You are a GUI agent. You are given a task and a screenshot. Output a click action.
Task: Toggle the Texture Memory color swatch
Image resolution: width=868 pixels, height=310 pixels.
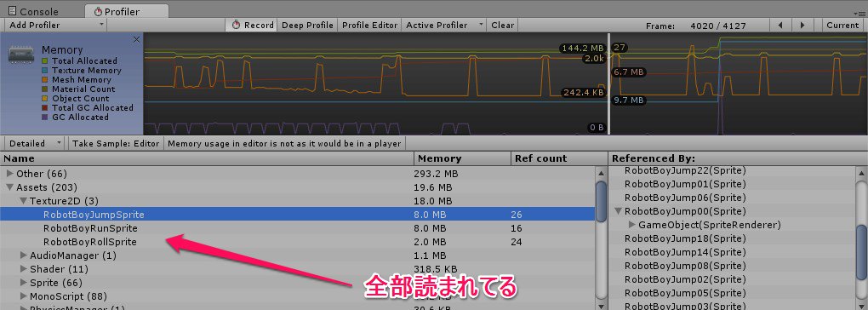[45, 71]
